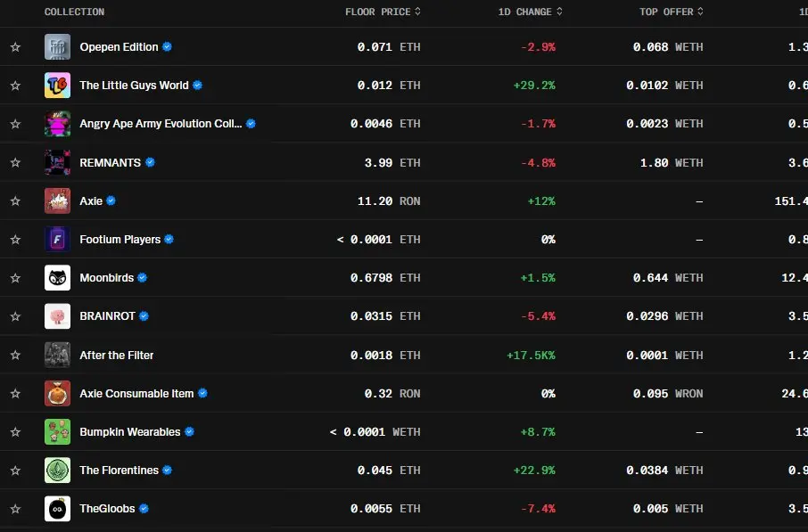The image size is (808, 532).
Task: Click 0.0315 ETH floor price
Action: click(385, 316)
